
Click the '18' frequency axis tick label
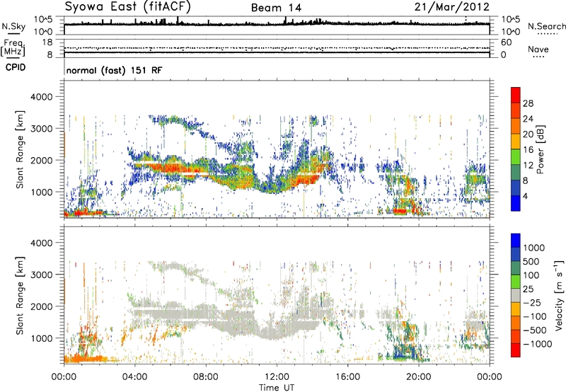coord(47,42)
